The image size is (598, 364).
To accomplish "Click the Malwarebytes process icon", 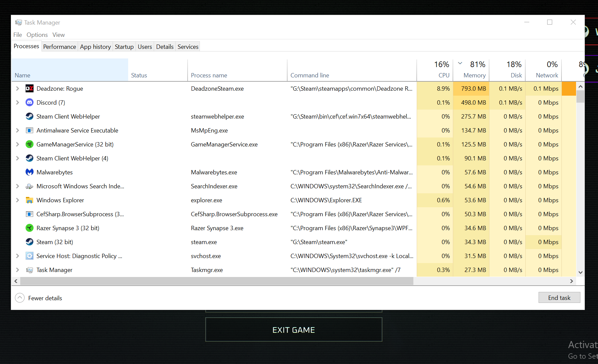I will pyautogui.click(x=30, y=172).
